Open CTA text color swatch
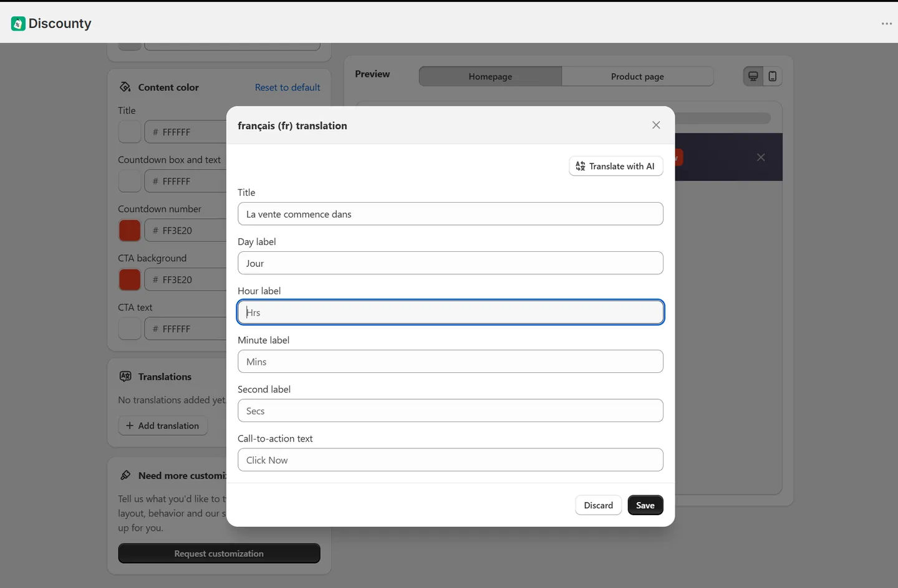The height and width of the screenshot is (588, 898). [130, 329]
